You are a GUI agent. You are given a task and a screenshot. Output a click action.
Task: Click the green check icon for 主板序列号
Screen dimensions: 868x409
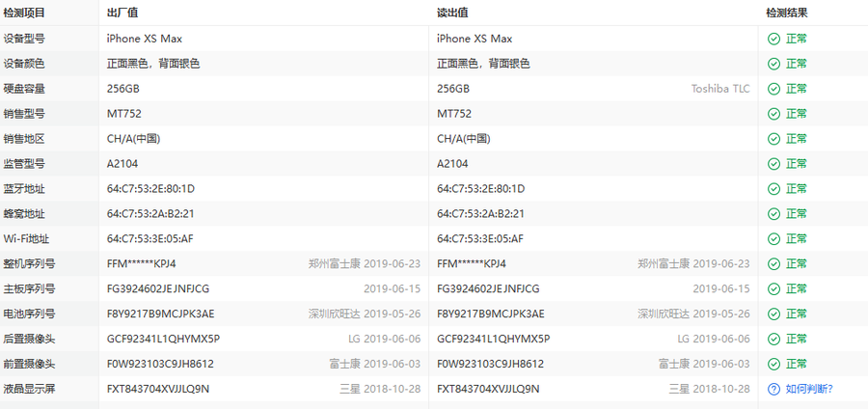[x=773, y=288]
